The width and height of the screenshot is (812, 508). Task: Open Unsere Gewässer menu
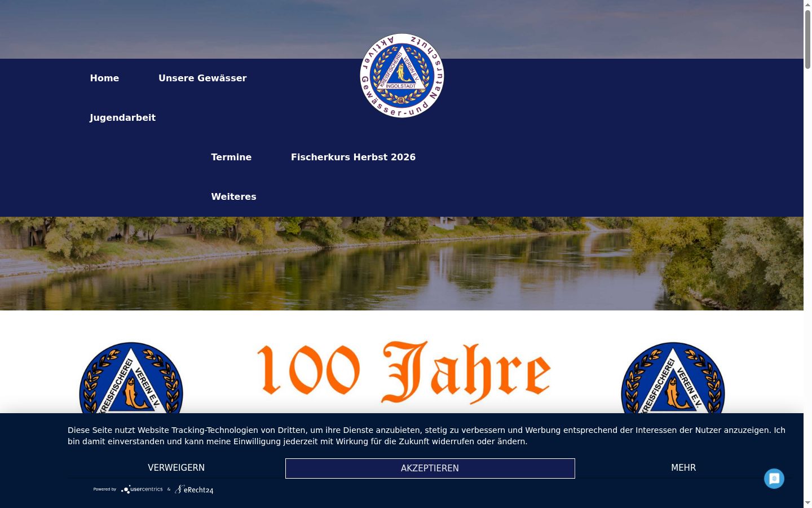[x=202, y=78]
